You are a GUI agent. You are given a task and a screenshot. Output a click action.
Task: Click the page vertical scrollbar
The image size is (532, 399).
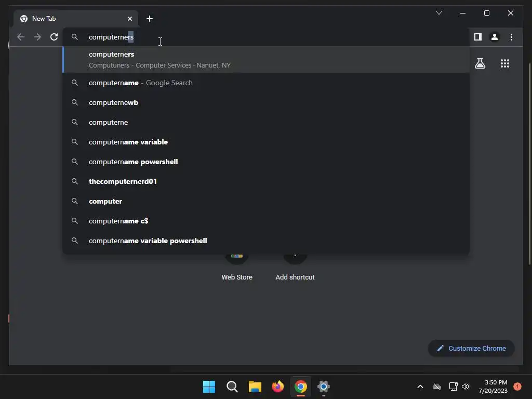coord(529,164)
